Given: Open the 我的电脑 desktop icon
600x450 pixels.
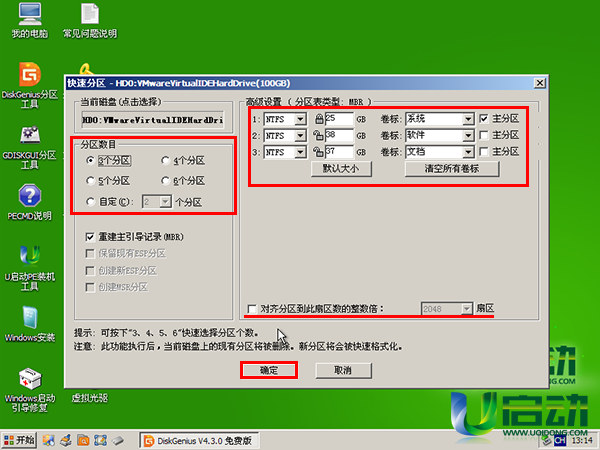Looking at the screenshot, I should [x=30, y=21].
